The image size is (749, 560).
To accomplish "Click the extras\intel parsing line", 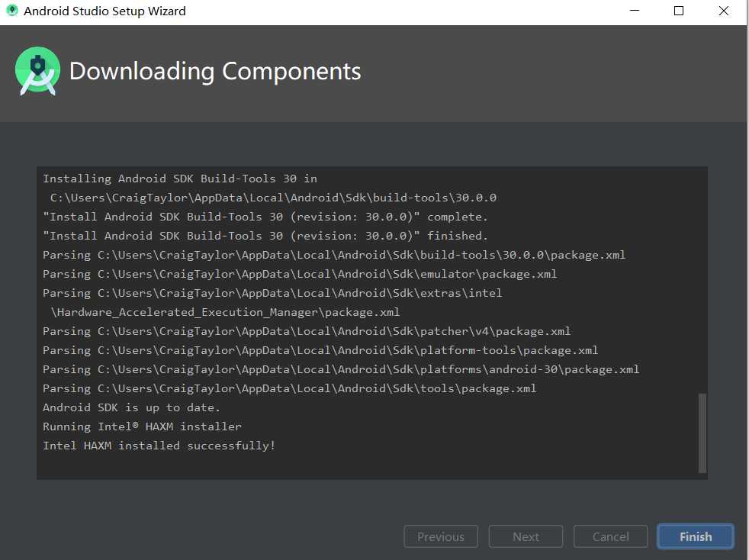I will point(272,293).
